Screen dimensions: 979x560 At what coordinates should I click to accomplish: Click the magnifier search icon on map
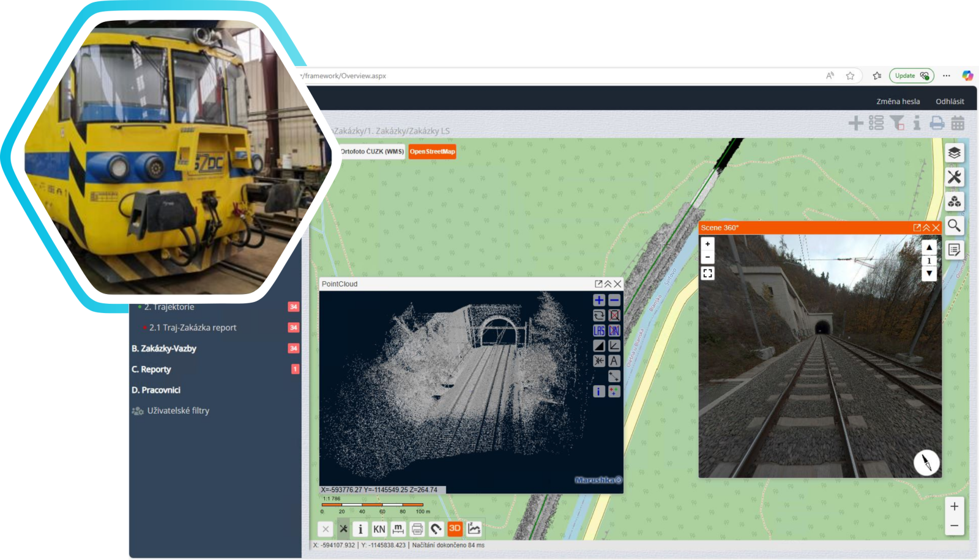point(954,226)
